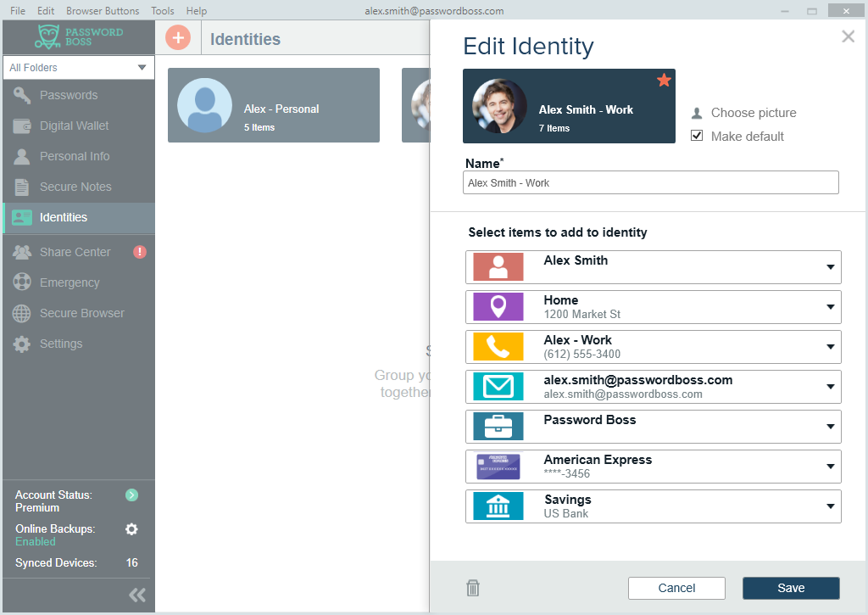Screen dimensions: 868x615
Task: Go to Passwords section label
Action: pyautogui.click(x=69, y=95)
